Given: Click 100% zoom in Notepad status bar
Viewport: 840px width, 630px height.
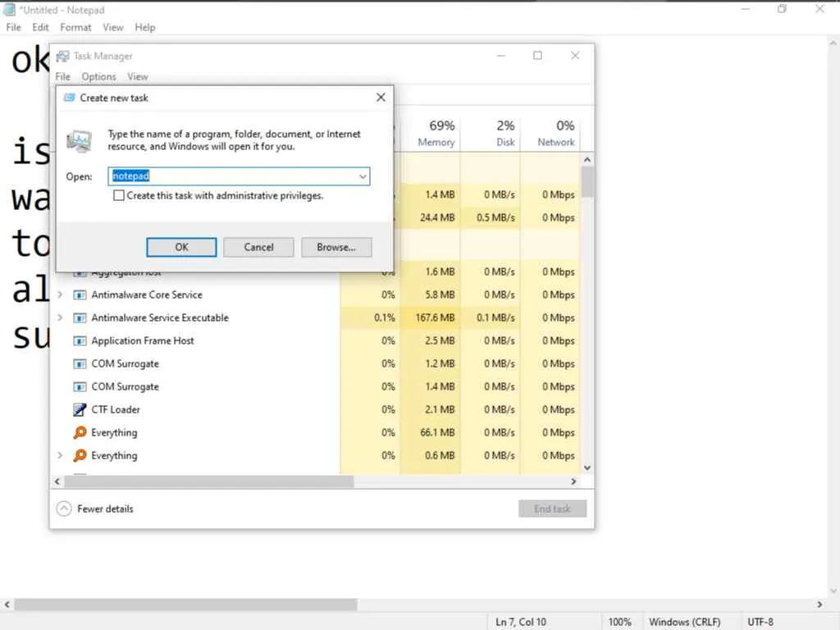Looking at the screenshot, I should (x=620, y=622).
